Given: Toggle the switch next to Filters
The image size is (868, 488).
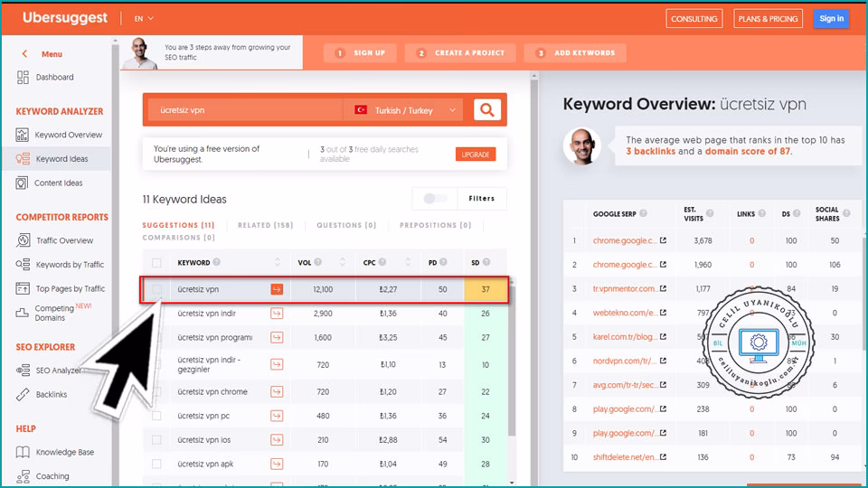Looking at the screenshot, I should (435, 199).
